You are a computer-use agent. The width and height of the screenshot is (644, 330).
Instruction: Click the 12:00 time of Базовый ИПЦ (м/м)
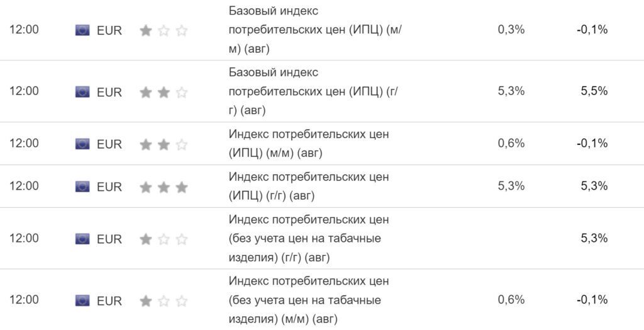tap(24, 30)
